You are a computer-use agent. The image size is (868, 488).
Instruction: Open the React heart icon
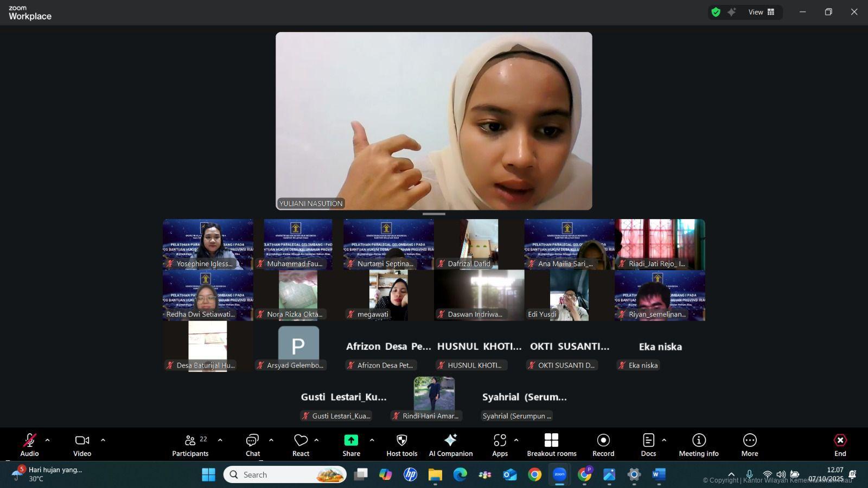coord(301,440)
